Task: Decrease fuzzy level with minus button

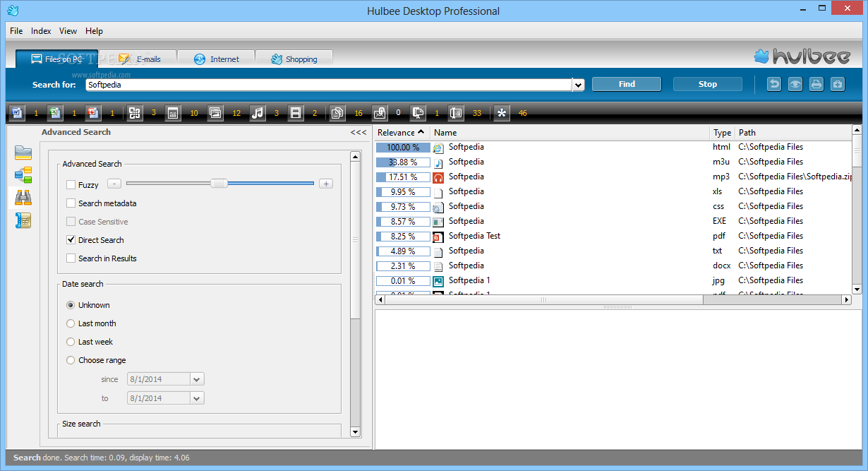Action: pyautogui.click(x=114, y=184)
